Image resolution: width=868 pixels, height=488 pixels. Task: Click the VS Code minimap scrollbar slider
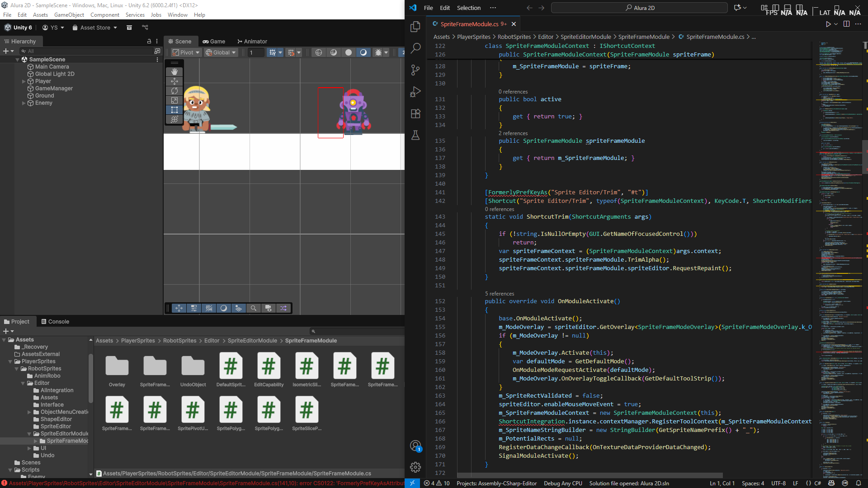pos(865,156)
